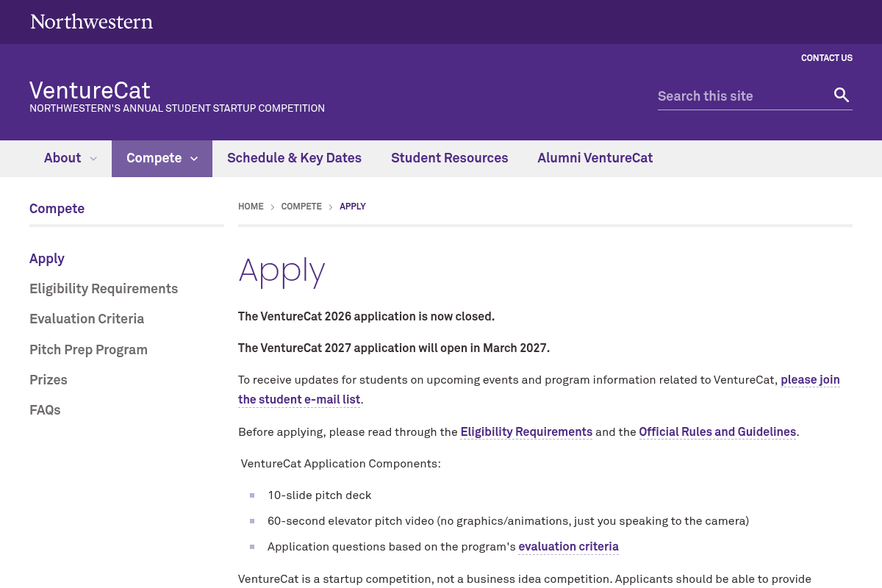The width and height of the screenshot is (882, 588).
Task: Click the Apply breadcrumb
Action: (353, 207)
